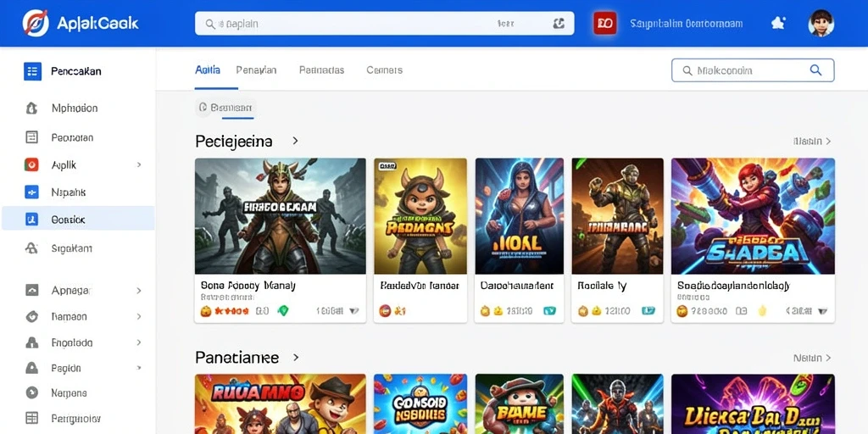868x434 pixels.
Task: Expand the Fnoolodo sidebar chevron
Action: [139, 342]
